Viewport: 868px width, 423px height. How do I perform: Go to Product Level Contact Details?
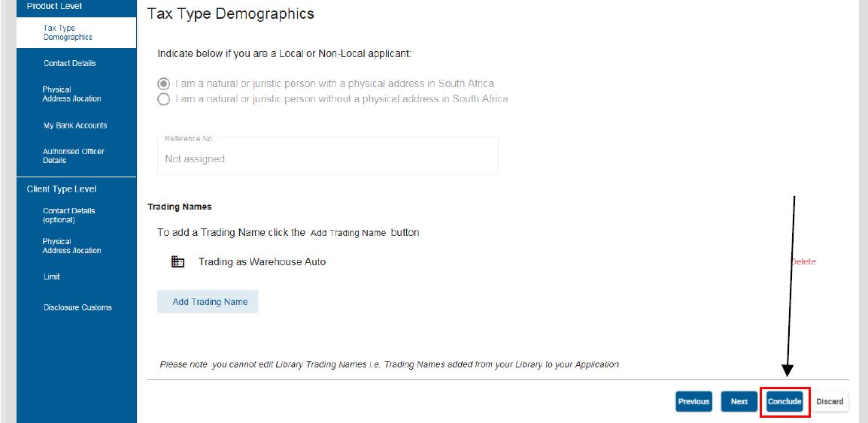click(76, 64)
